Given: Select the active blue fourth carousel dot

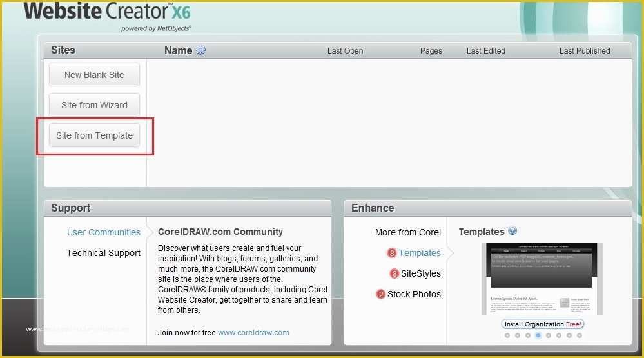Looking at the screenshot, I should [538, 335].
